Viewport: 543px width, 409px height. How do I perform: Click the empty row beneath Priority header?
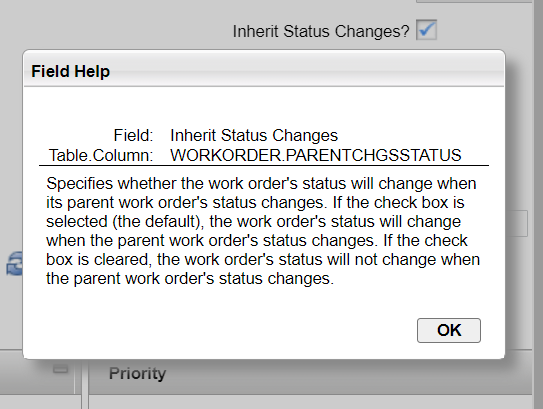310,402
